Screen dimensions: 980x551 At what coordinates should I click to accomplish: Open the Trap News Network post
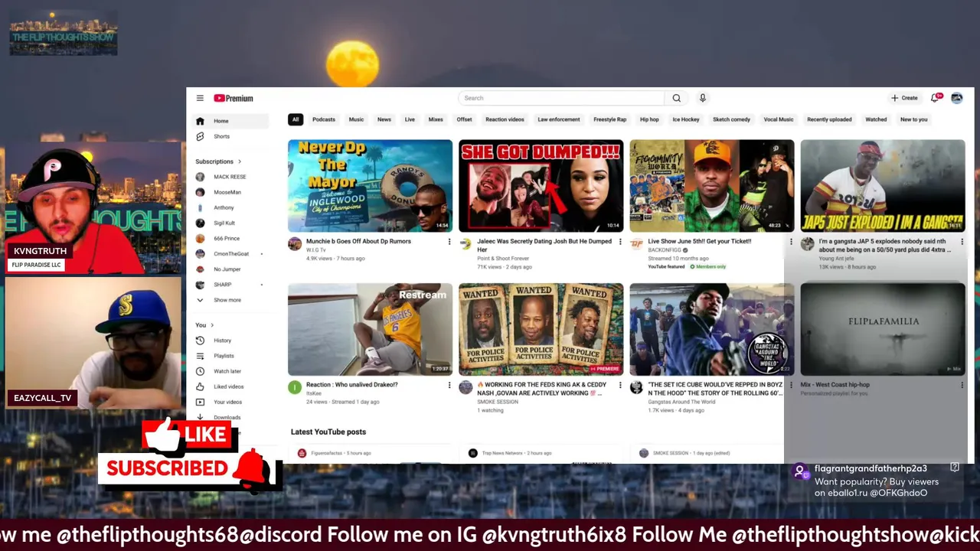tap(541, 455)
